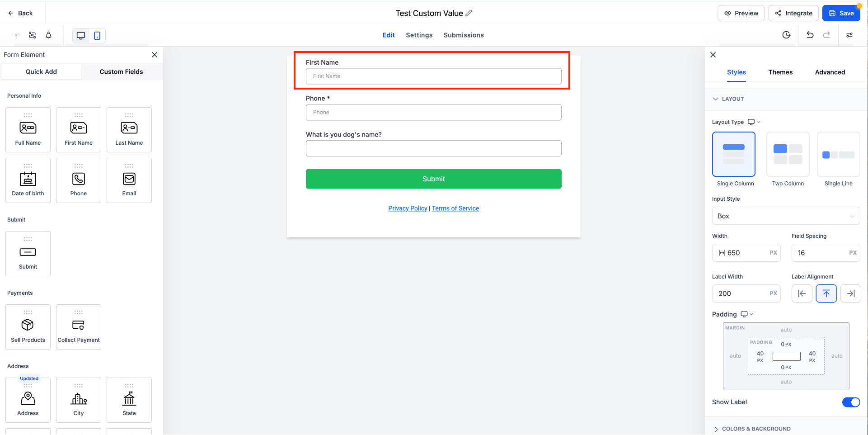Viewport: 868px width, 435px height.
Task: Add the Sell Products element
Action: (x=28, y=327)
